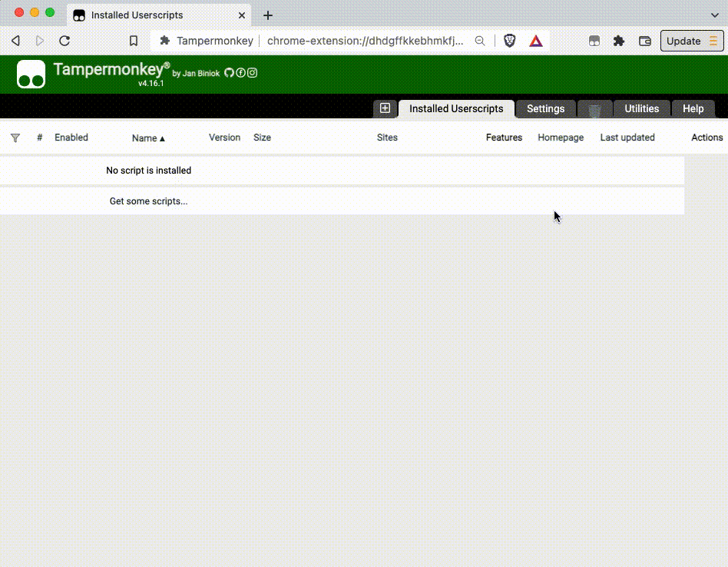This screenshot has height=567, width=728.
Task: Open Tampermonkey Facebook icon link
Action: pos(240,72)
